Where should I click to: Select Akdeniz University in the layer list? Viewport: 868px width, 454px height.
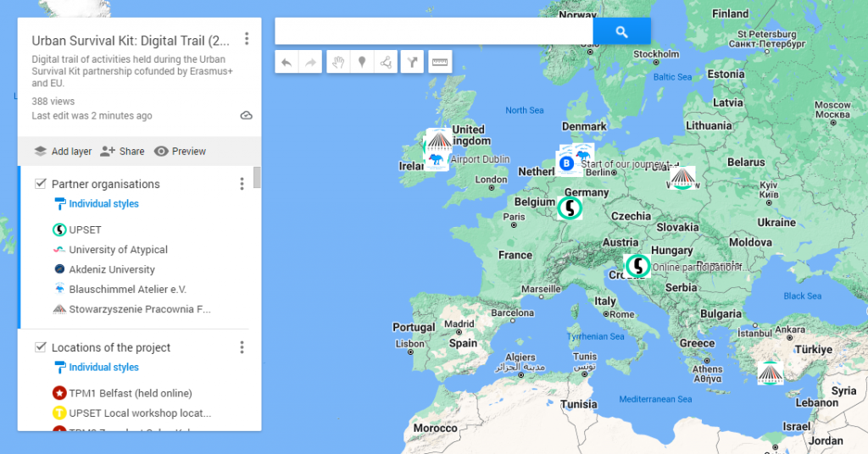click(x=112, y=269)
